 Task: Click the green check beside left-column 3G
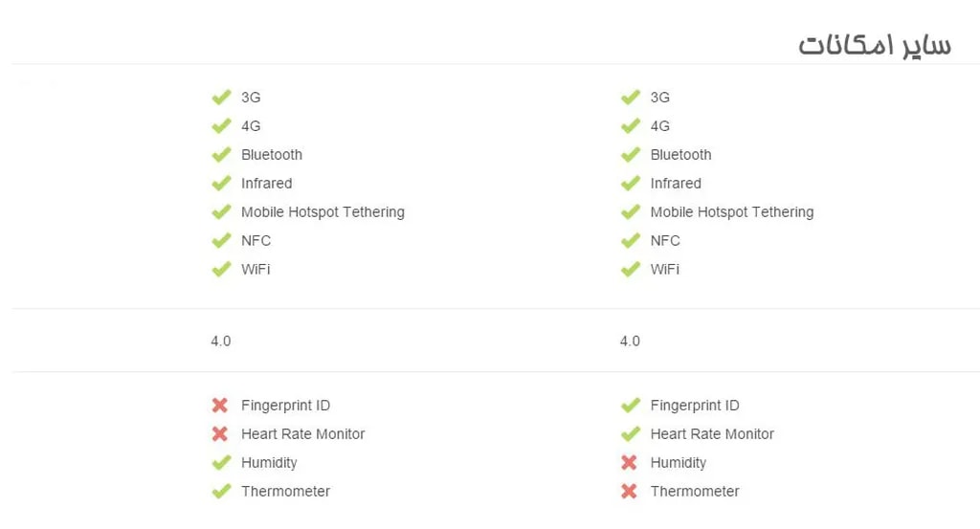click(221, 98)
